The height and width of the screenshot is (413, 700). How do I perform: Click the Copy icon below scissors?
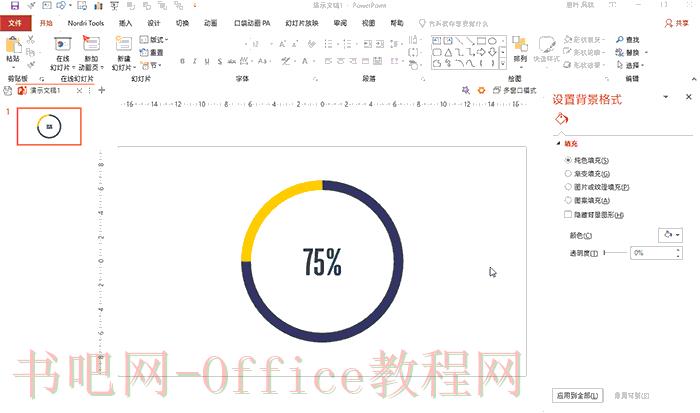(x=30, y=53)
